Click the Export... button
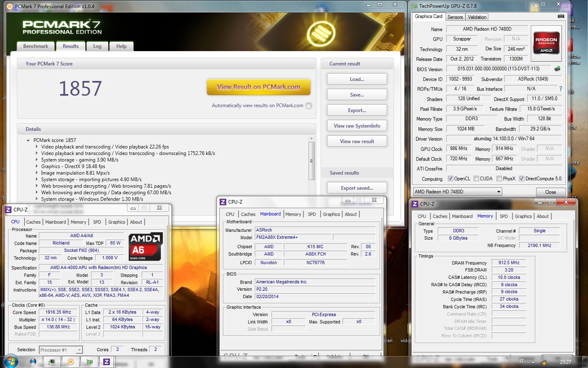 (x=357, y=110)
